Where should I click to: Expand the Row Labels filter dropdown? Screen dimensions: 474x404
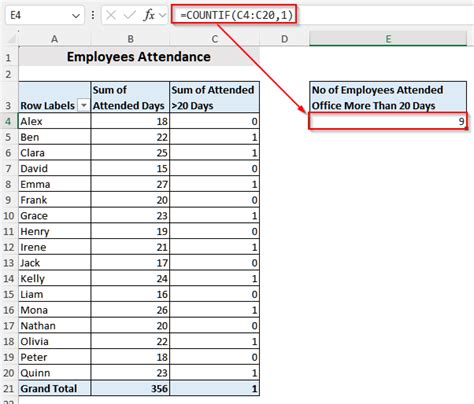point(84,106)
